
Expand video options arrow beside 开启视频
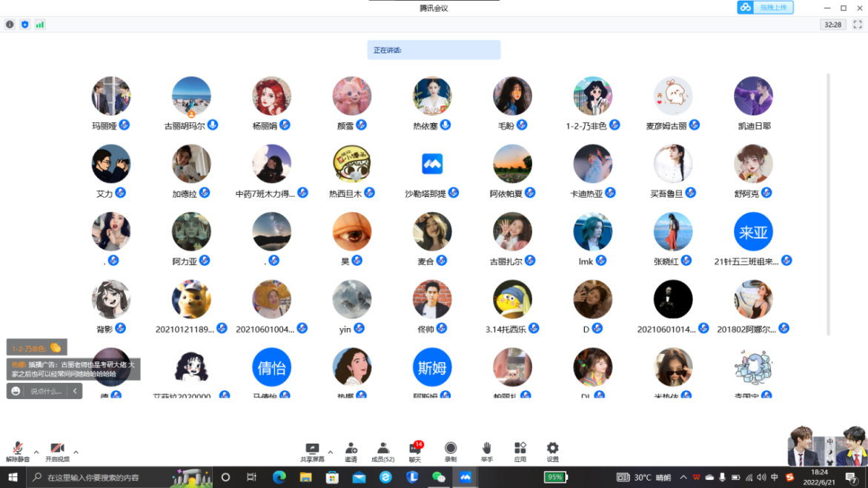(76, 452)
